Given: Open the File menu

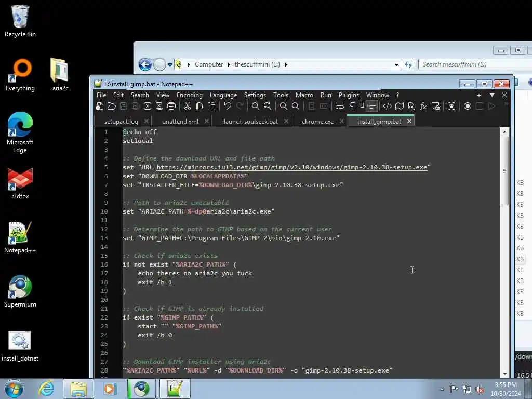Looking at the screenshot, I should point(101,96).
